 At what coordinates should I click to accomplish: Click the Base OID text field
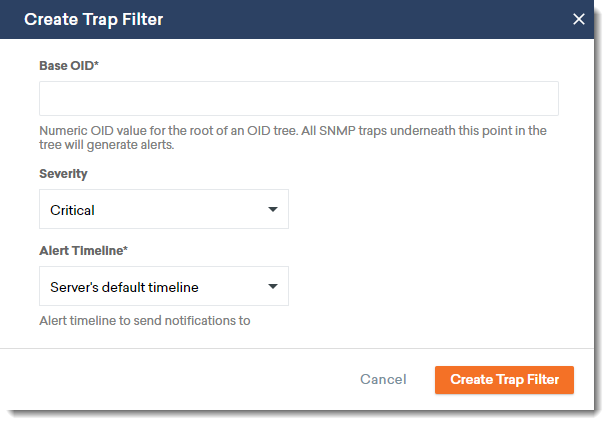298,99
